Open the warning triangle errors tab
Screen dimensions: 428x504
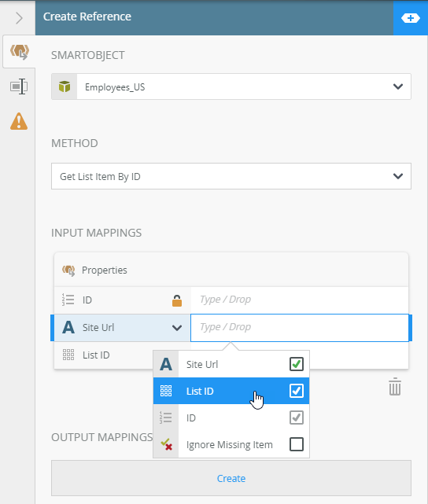(19, 121)
